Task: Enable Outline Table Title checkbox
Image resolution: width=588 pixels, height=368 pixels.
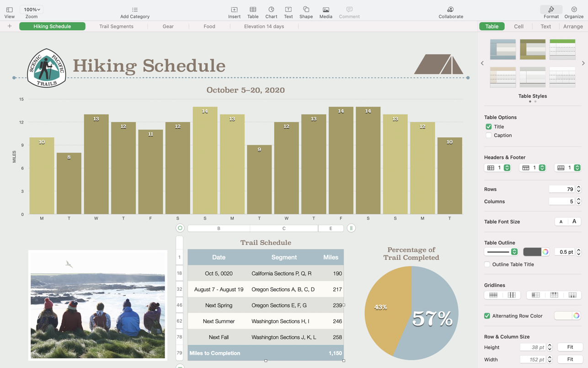Action: coord(487,265)
